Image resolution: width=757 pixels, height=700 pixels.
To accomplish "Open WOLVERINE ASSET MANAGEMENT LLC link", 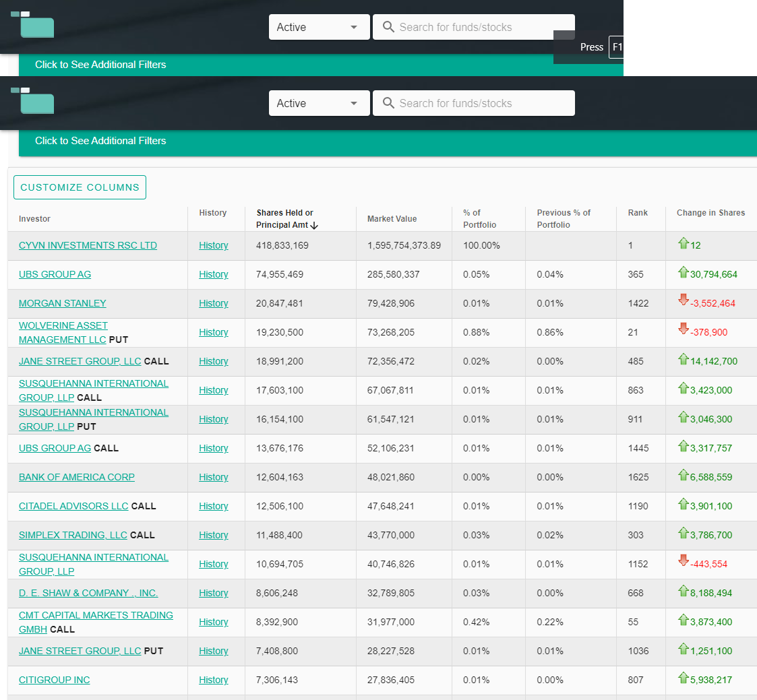I will point(63,332).
